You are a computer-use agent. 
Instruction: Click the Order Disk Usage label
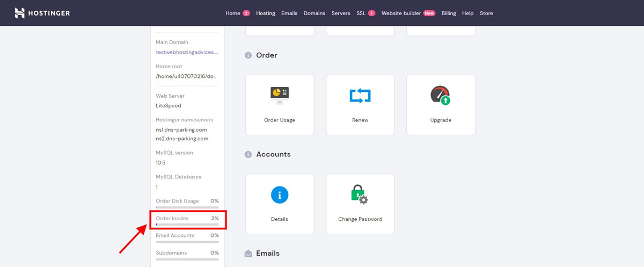pos(177,201)
